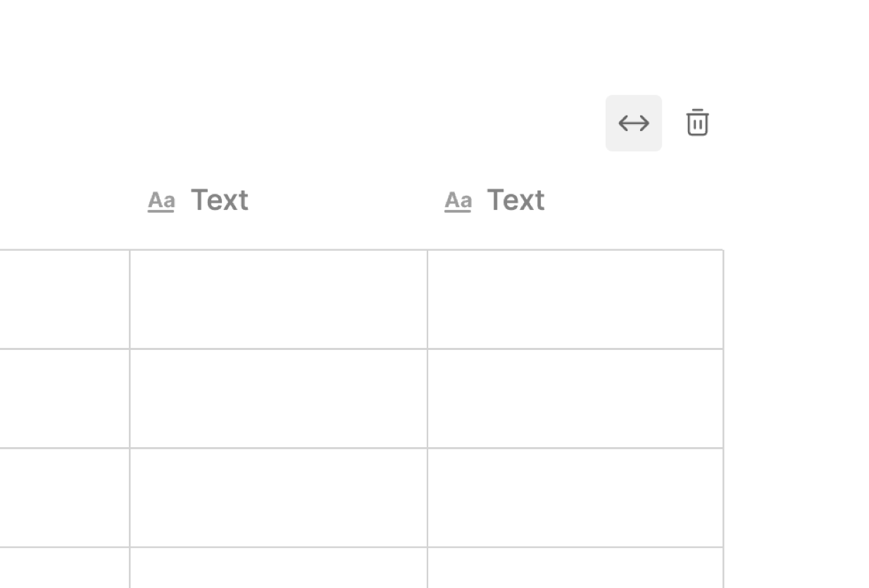The width and height of the screenshot is (869, 588).
Task: Click the horizontal double-arrow fit-width icon
Action: [633, 123]
